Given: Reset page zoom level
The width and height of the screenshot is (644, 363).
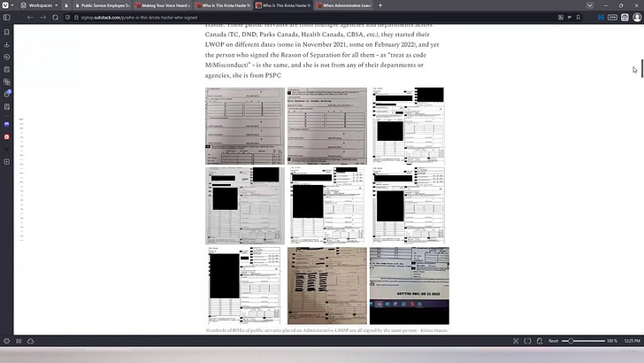Looking at the screenshot, I should (x=553, y=341).
